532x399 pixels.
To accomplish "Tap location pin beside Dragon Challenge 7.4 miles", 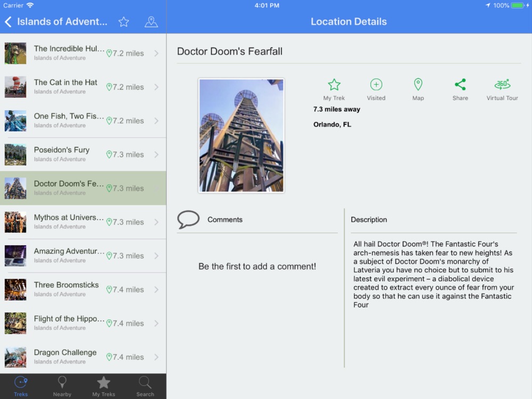I will pos(109,357).
